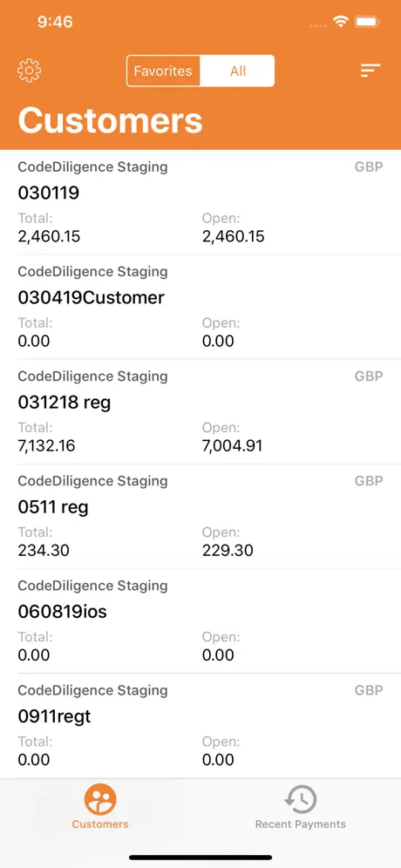Open settings via the gear icon

[30, 71]
